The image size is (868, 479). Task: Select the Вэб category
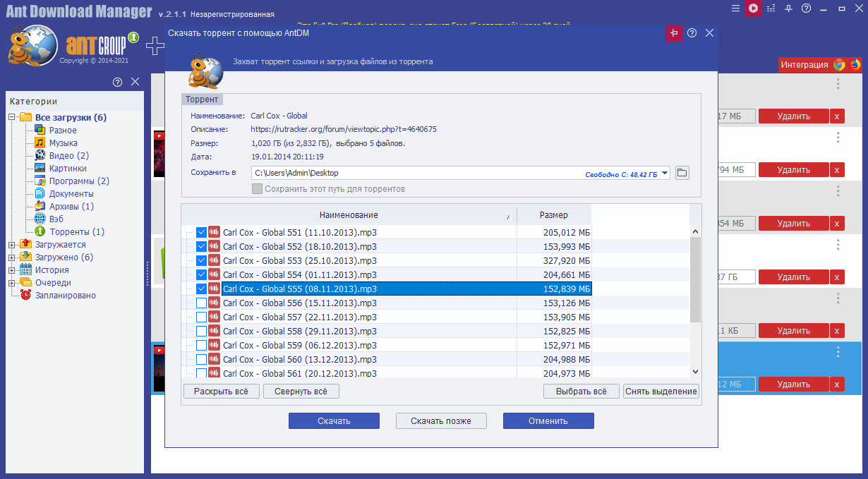(x=56, y=219)
